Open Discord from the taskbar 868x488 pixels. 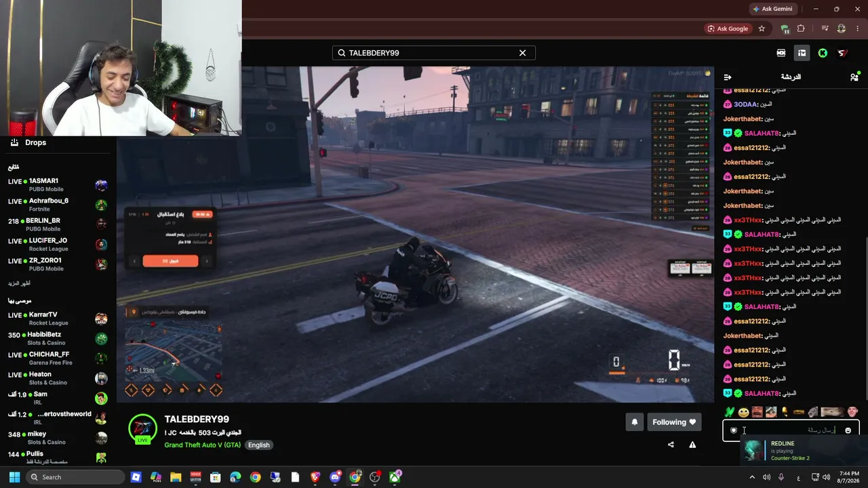tap(335, 477)
